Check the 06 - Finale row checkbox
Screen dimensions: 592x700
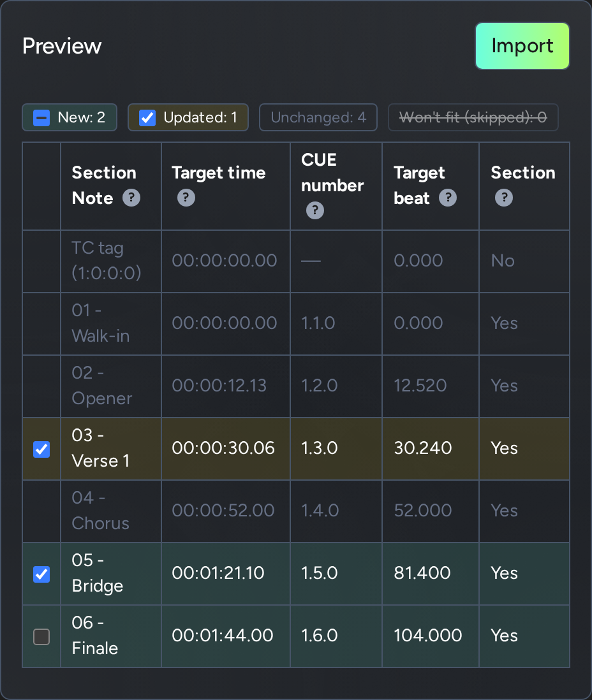[41, 637]
